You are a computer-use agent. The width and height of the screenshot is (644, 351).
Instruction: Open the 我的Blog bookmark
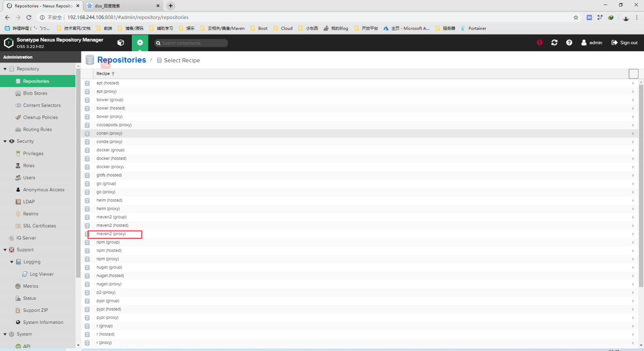click(336, 28)
